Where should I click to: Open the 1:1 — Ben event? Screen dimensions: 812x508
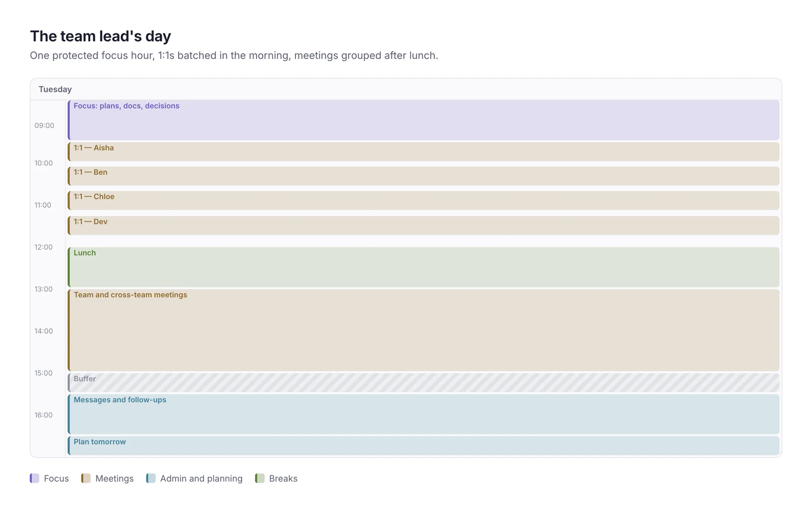coord(423,176)
